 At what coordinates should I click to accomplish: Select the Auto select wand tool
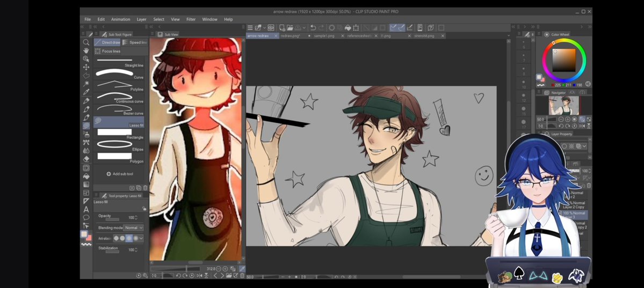click(86, 84)
